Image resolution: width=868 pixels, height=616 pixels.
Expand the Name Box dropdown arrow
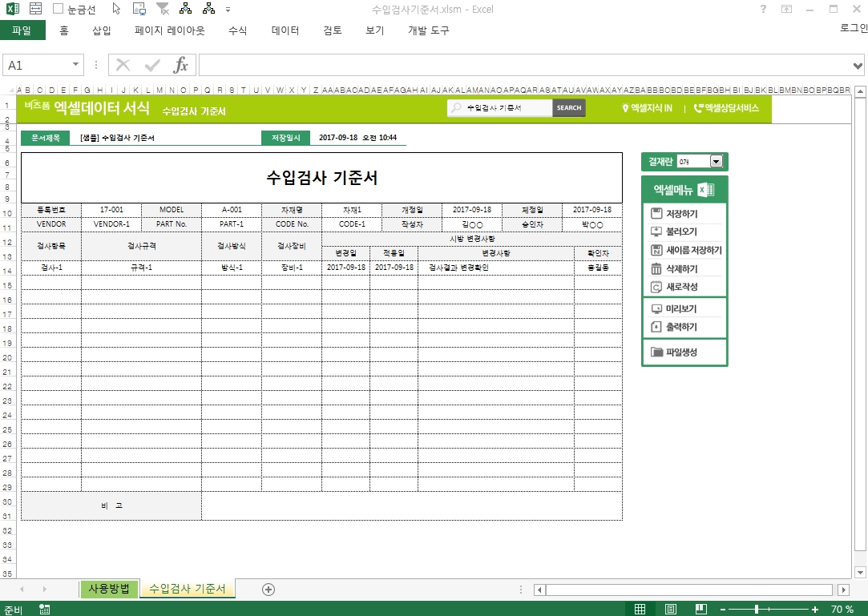76,66
